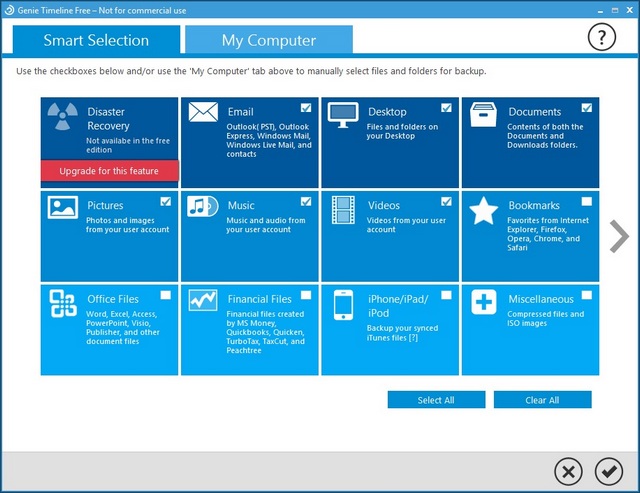Click the Clear All button
Screen dimensions: 640x493
click(x=542, y=400)
